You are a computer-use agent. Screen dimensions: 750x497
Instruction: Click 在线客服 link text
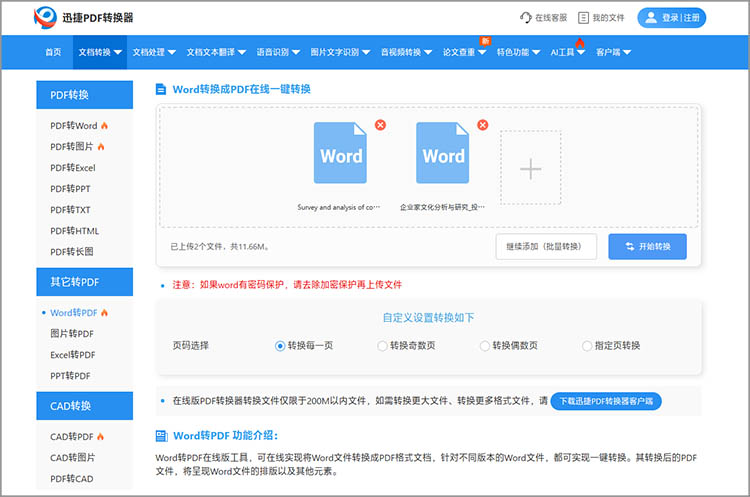click(551, 18)
